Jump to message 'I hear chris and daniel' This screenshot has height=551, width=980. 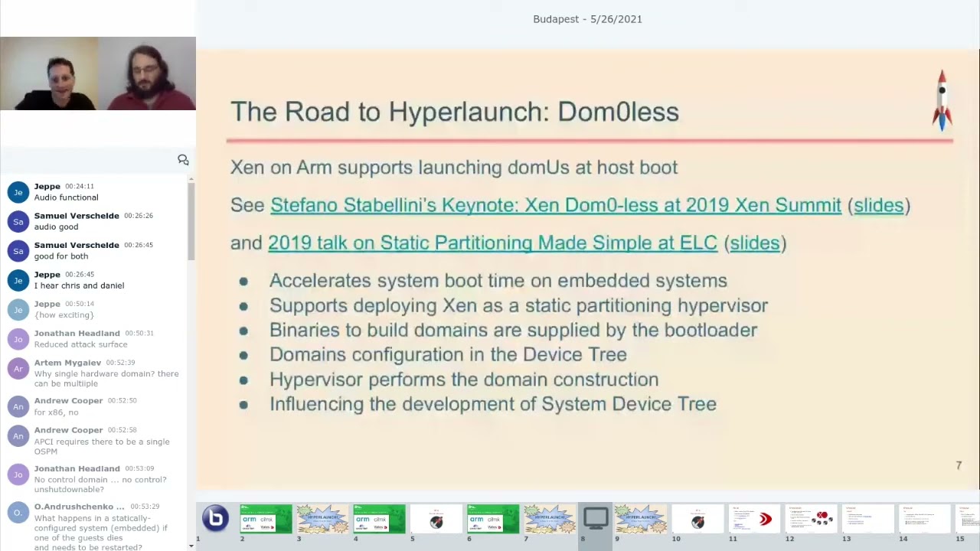click(x=79, y=285)
